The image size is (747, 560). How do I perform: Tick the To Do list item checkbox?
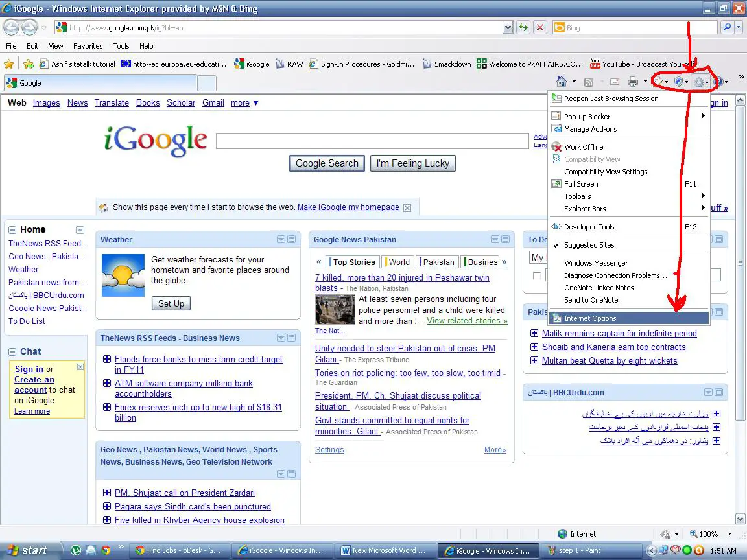click(x=537, y=275)
